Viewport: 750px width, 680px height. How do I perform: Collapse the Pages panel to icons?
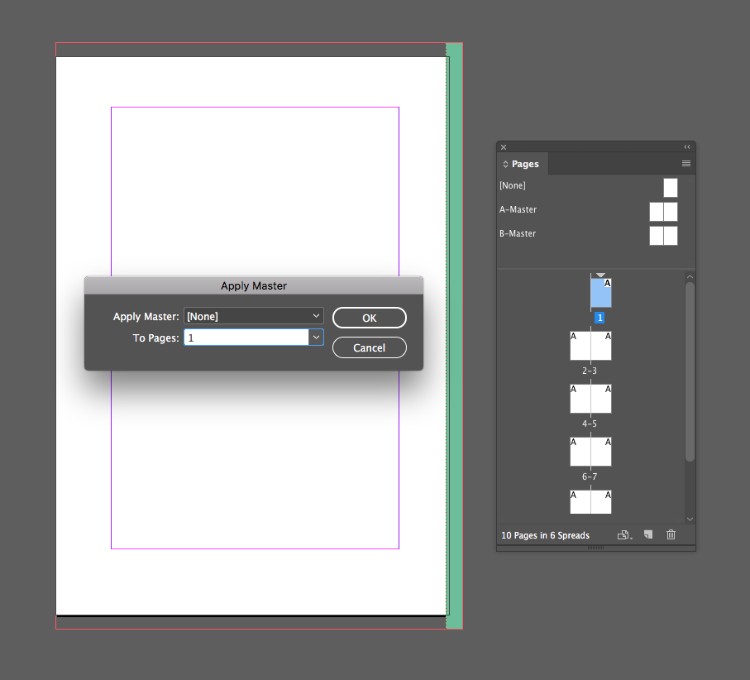[687, 147]
